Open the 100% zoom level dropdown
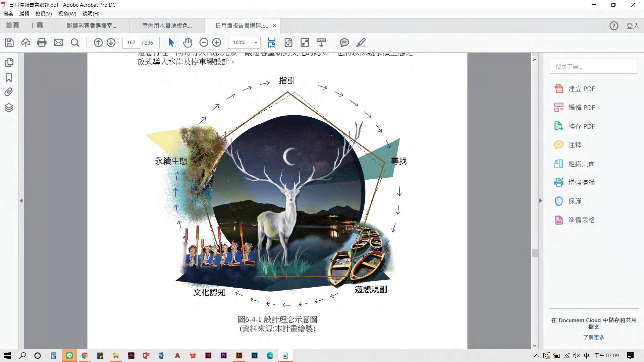 click(x=256, y=43)
